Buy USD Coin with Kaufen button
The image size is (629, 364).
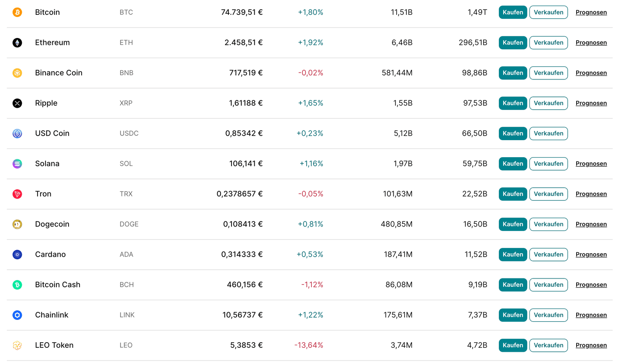(513, 134)
